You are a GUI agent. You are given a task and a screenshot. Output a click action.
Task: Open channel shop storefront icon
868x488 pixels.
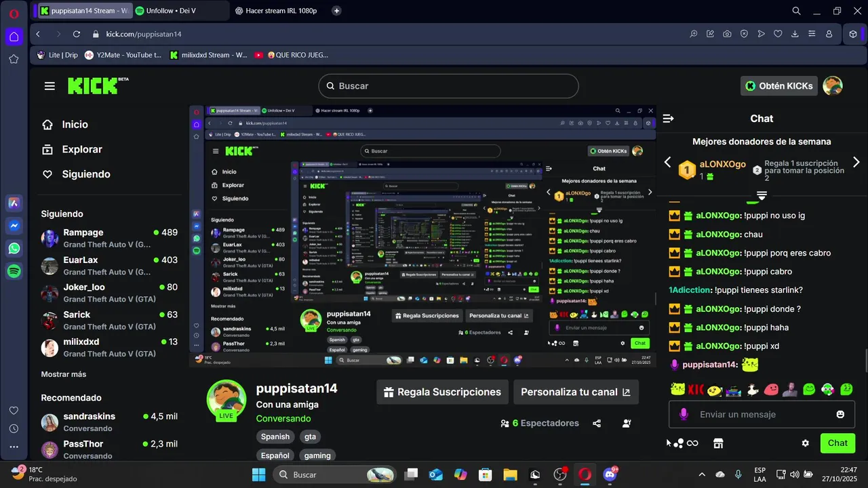[718, 443]
